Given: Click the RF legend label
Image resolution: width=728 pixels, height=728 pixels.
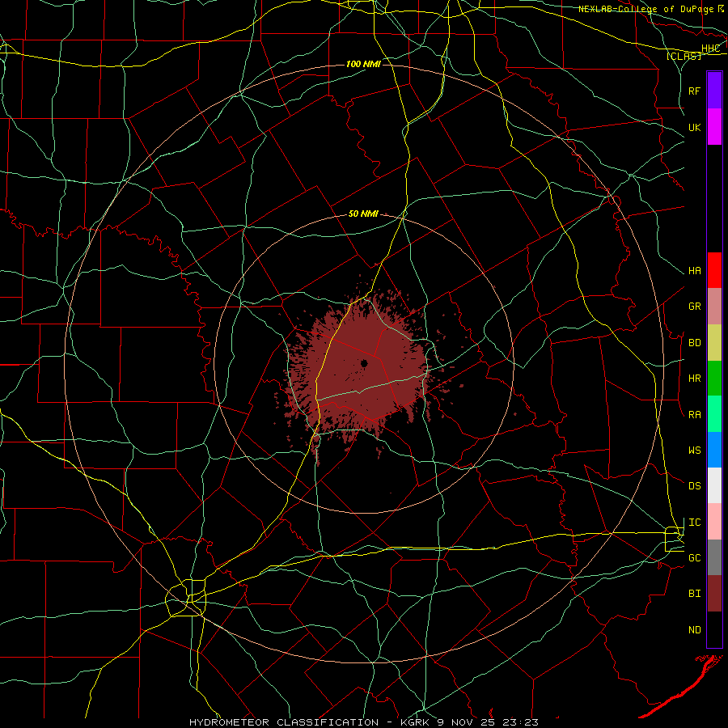Looking at the screenshot, I should pyautogui.click(x=694, y=91).
